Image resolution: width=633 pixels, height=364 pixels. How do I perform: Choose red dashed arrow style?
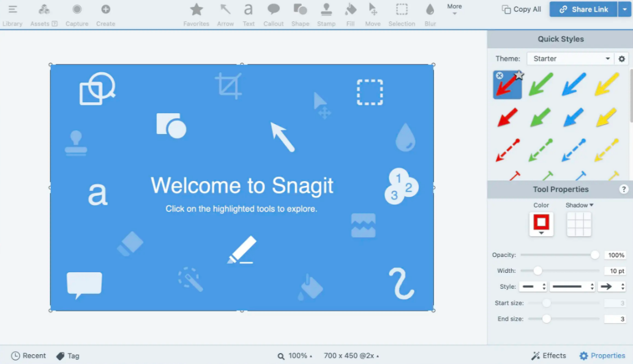pos(508,150)
